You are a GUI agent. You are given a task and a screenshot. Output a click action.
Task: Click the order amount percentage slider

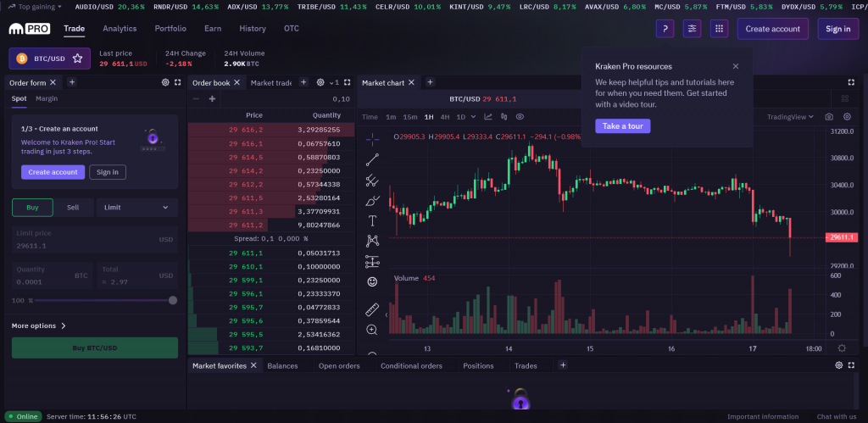point(104,300)
